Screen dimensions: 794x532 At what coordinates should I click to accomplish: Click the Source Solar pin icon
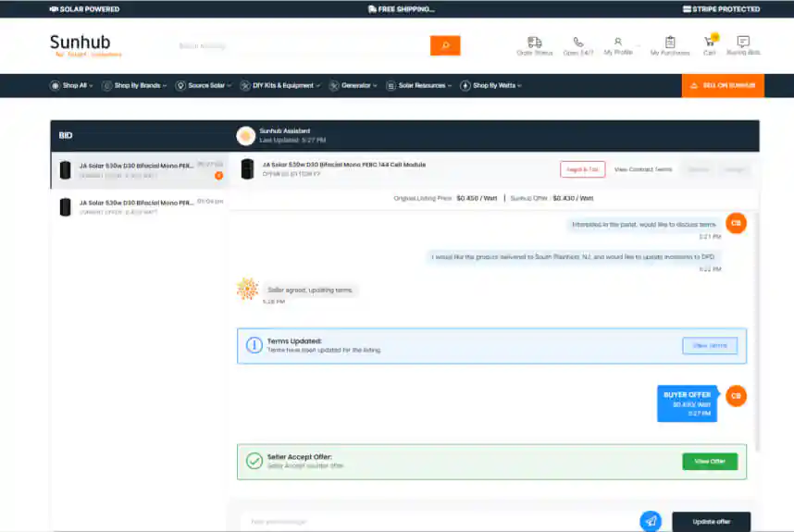[x=180, y=85]
